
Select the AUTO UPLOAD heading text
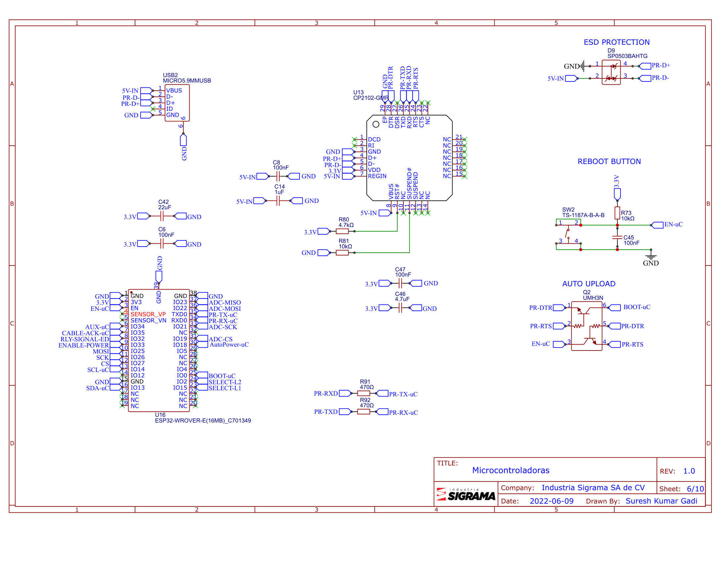pos(589,284)
